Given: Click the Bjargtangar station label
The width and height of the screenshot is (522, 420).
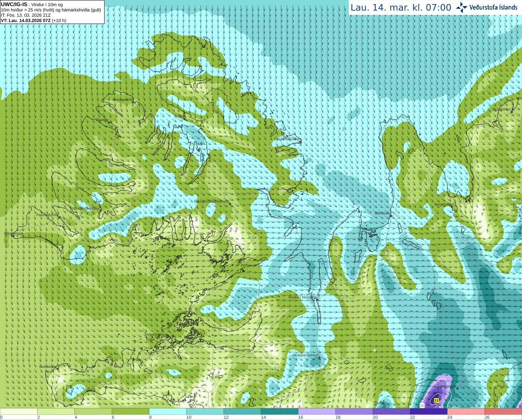Looking at the screenshot, I should point(13,233).
